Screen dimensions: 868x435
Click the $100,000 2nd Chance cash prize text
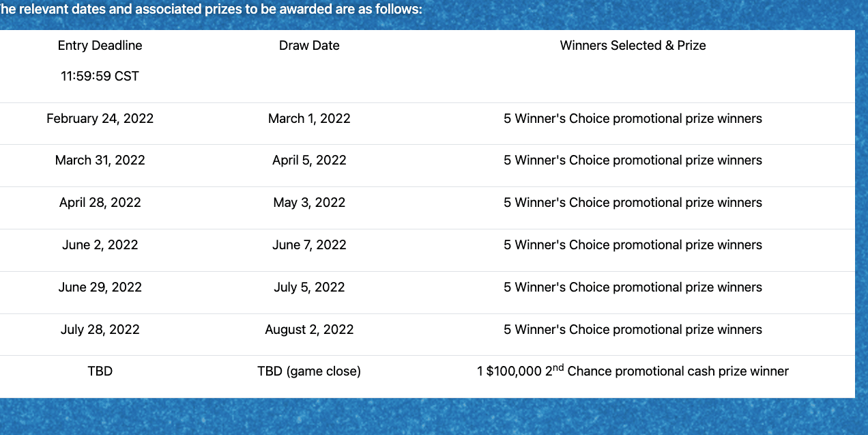(633, 371)
